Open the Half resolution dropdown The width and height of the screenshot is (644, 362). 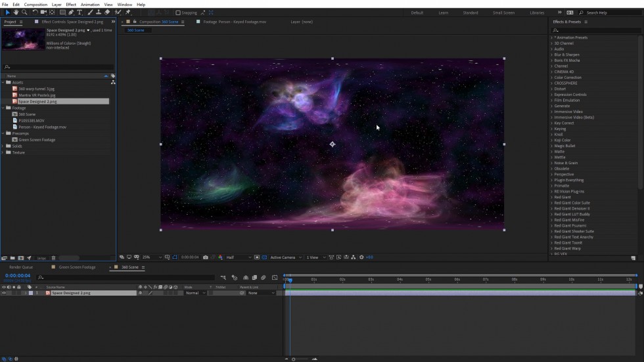238,258
